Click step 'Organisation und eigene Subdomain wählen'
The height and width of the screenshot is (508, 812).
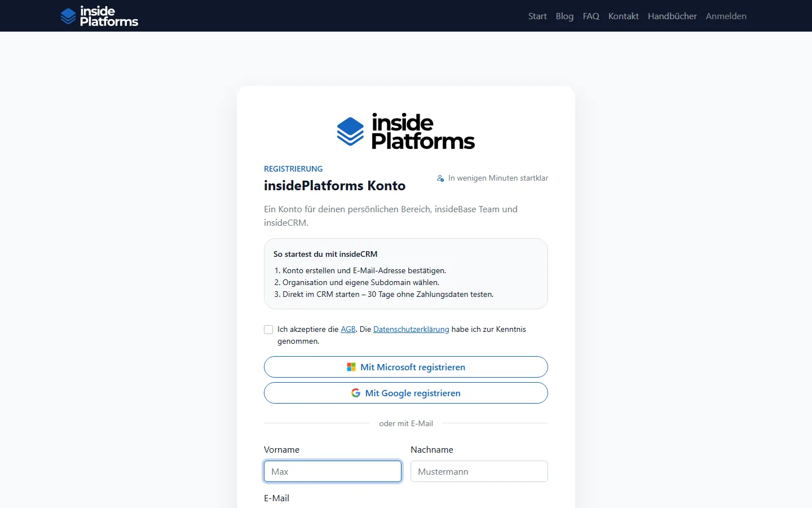[x=361, y=282]
